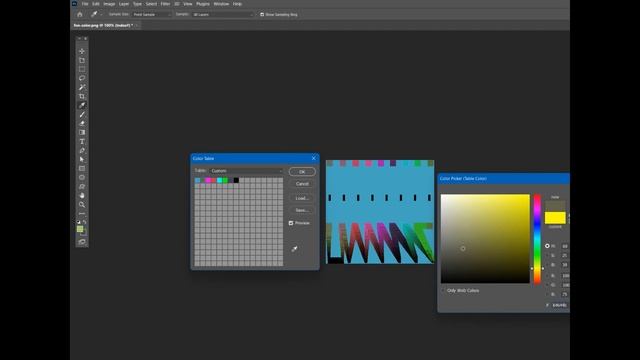Viewport: 640px width, 360px height.
Task: Click the Photoshop logo icon
Action: pos(74,3)
